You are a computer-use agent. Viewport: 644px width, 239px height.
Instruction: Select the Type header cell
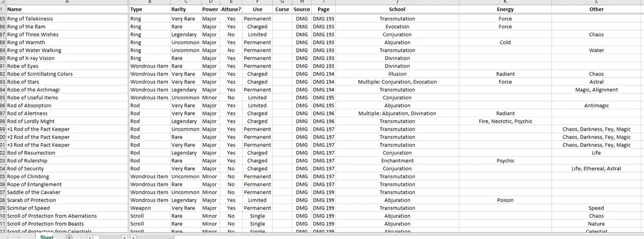click(149, 9)
